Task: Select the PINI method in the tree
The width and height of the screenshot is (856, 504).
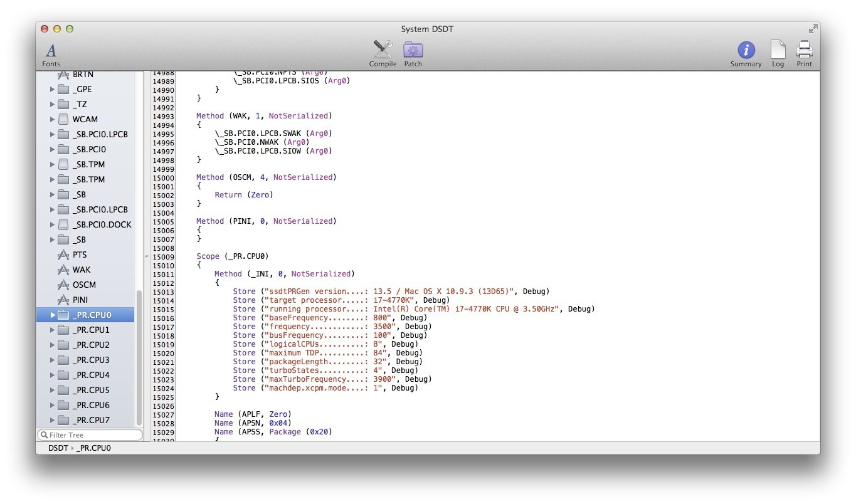Action: (x=80, y=300)
